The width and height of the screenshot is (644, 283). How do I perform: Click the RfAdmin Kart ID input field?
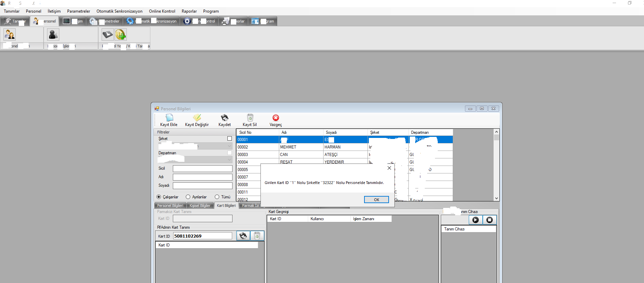click(203, 236)
